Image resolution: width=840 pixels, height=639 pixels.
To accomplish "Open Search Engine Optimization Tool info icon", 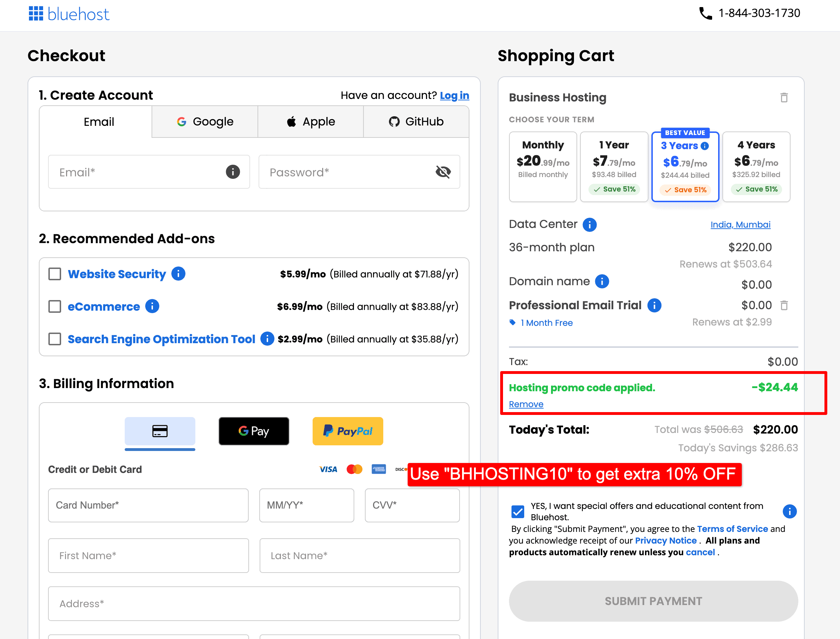I will click(267, 339).
